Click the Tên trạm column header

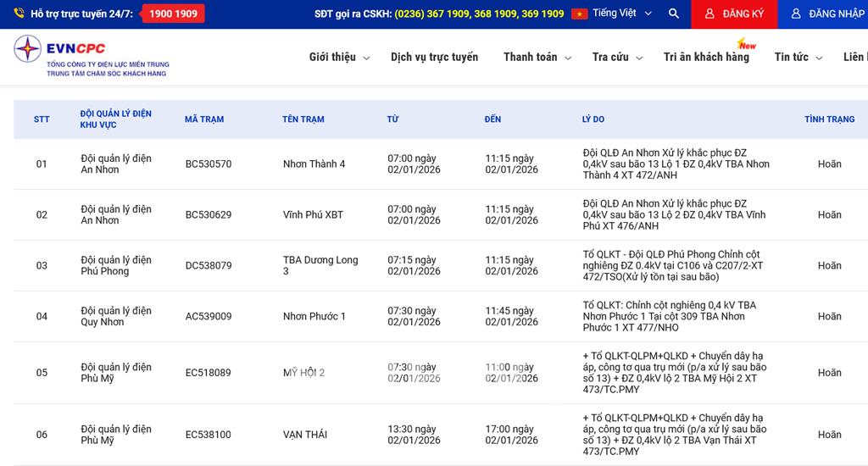303,119
